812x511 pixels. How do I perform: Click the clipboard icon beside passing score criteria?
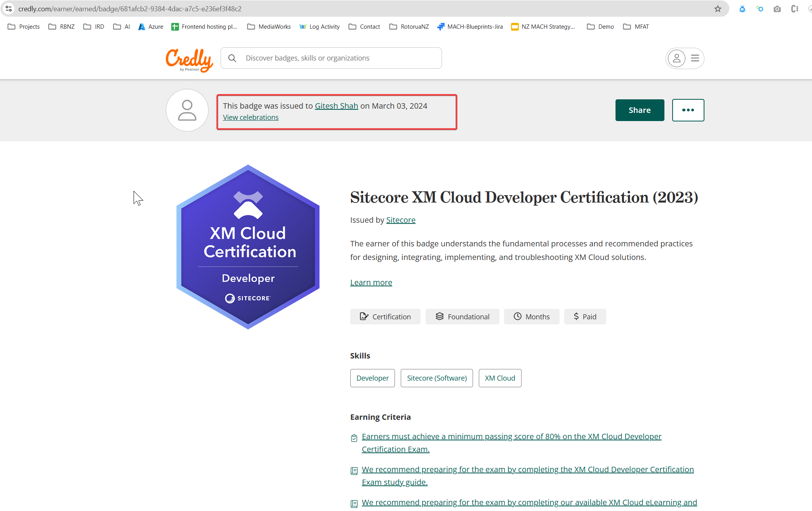(x=354, y=438)
